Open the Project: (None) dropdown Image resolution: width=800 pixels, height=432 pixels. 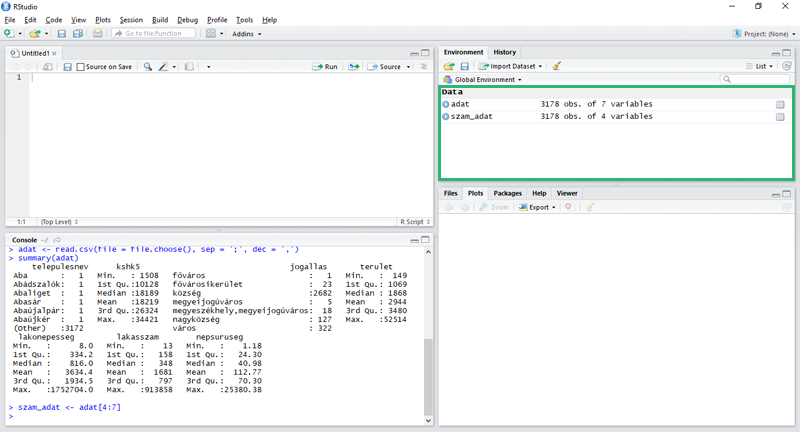[764, 34]
